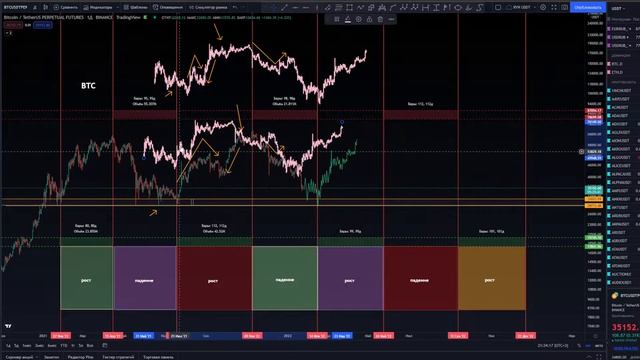Click the red sell price button

click(x=13, y=25)
